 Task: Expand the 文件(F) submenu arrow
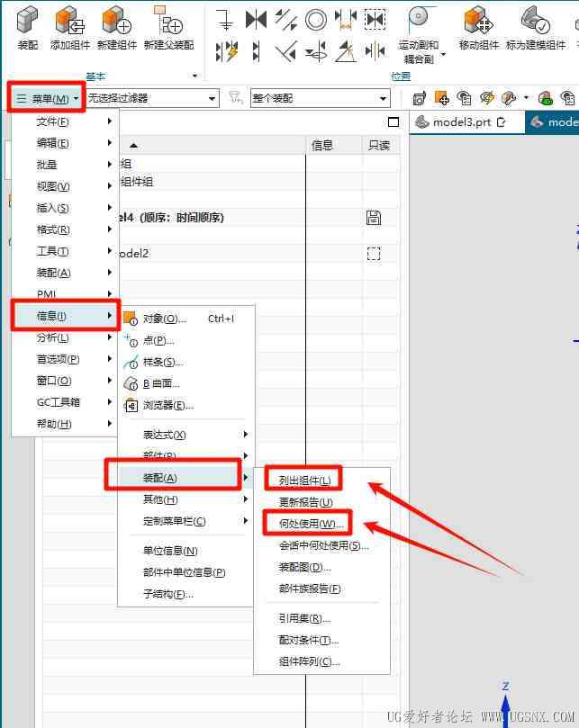(x=110, y=121)
